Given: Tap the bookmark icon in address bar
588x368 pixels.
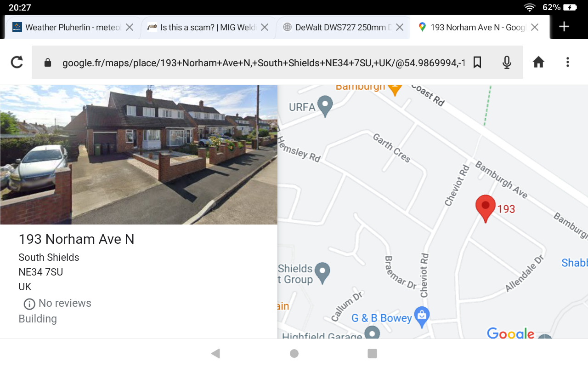Looking at the screenshot, I should (477, 62).
